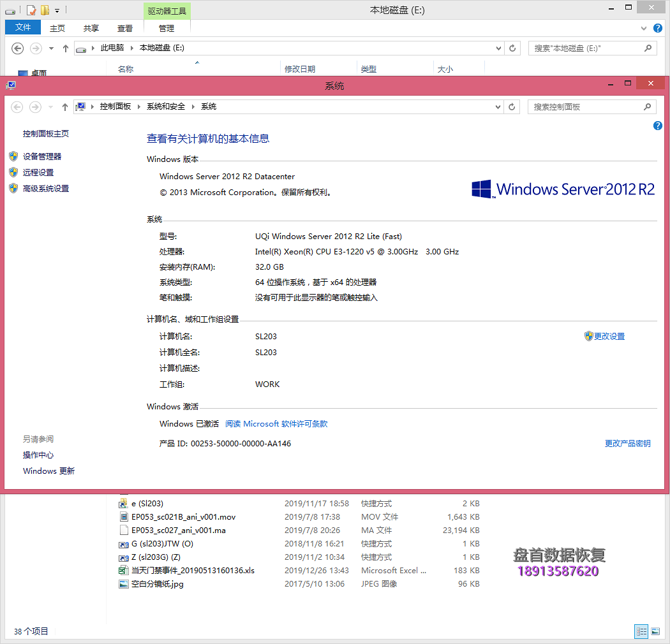Open help in Explorer window
This screenshot has width=670, height=644.
[x=658, y=28]
